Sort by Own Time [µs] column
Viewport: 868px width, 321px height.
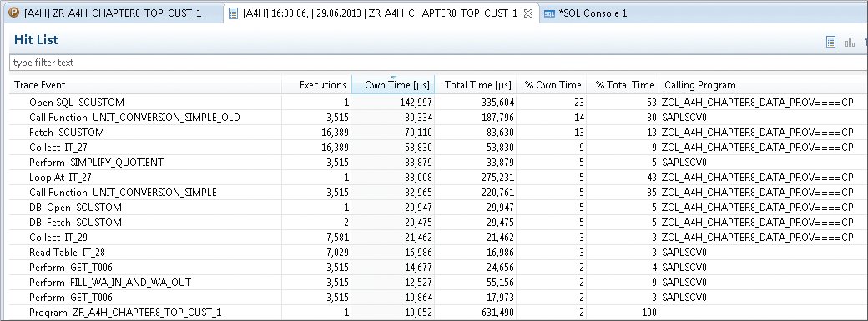(394, 85)
